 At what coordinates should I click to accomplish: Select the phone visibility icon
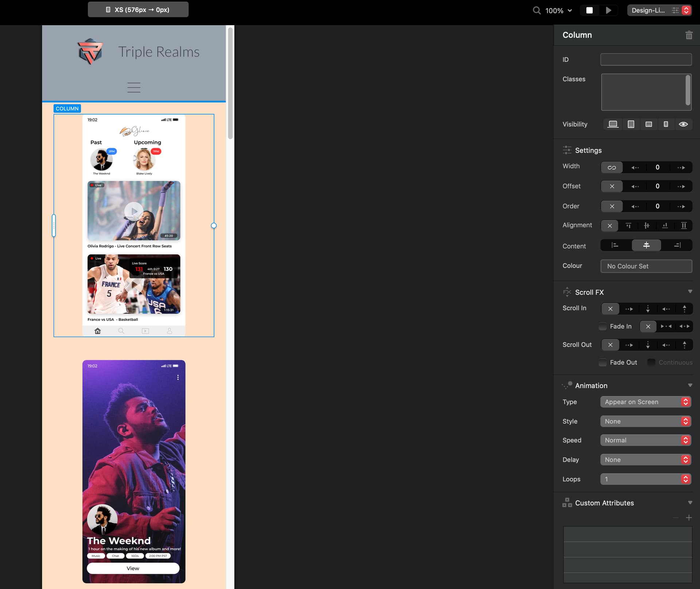(666, 124)
